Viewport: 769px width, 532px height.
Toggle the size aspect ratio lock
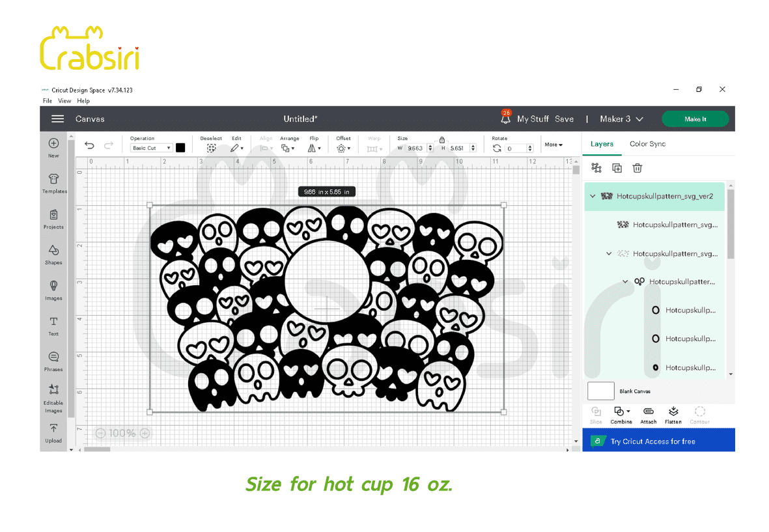pyautogui.click(x=442, y=139)
